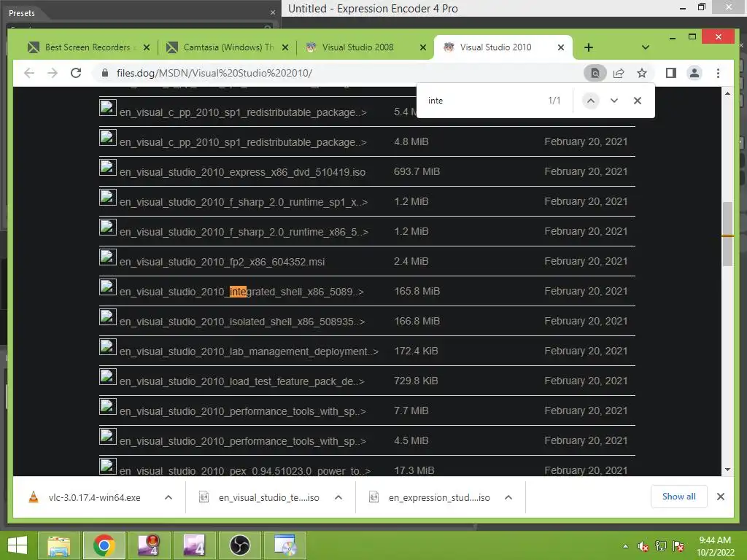
Task: Download en_visual_studio_2010_express_x86_dvd_510419.iso
Action: pos(242,172)
